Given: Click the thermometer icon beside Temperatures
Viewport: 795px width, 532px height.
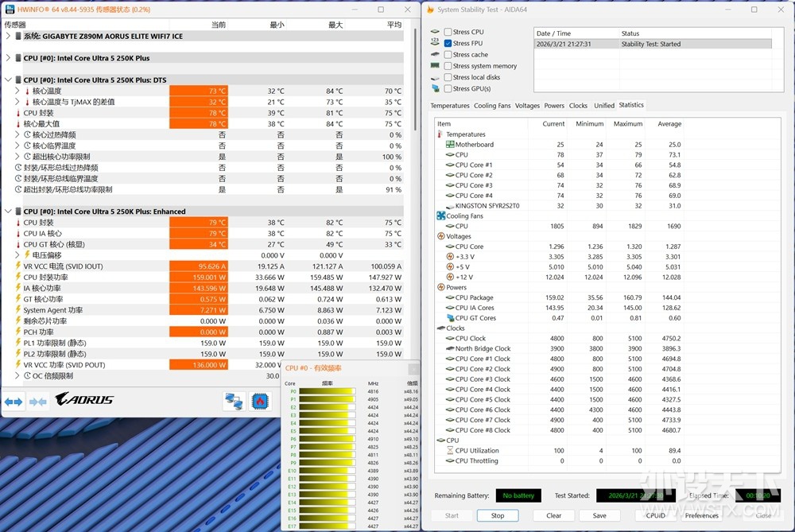Looking at the screenshot, I should click(x=440, y=134).
